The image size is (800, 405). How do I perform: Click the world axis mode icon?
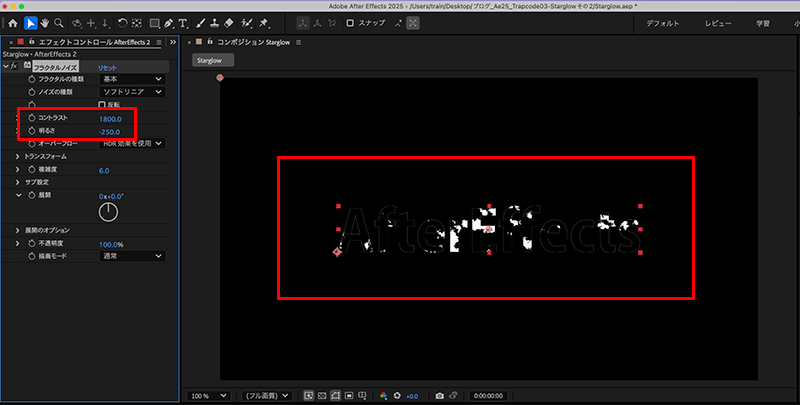point(318,23)
